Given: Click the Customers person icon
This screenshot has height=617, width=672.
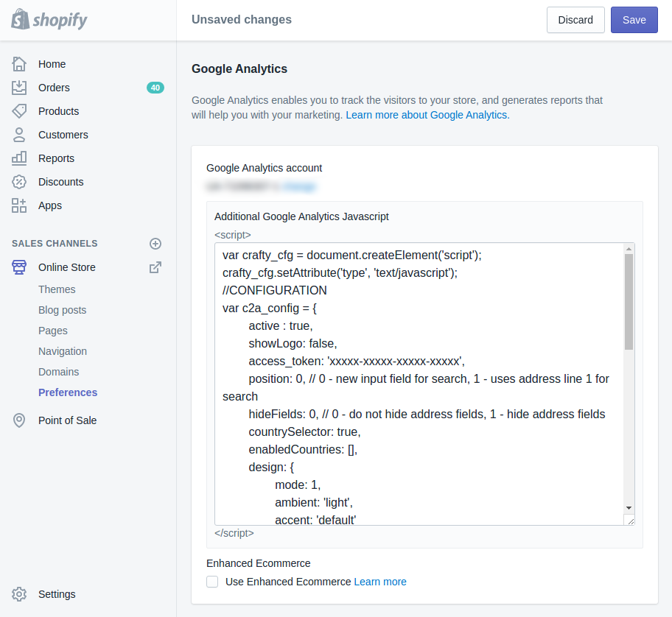Looking at the screenshot, I should click(19, 135).
